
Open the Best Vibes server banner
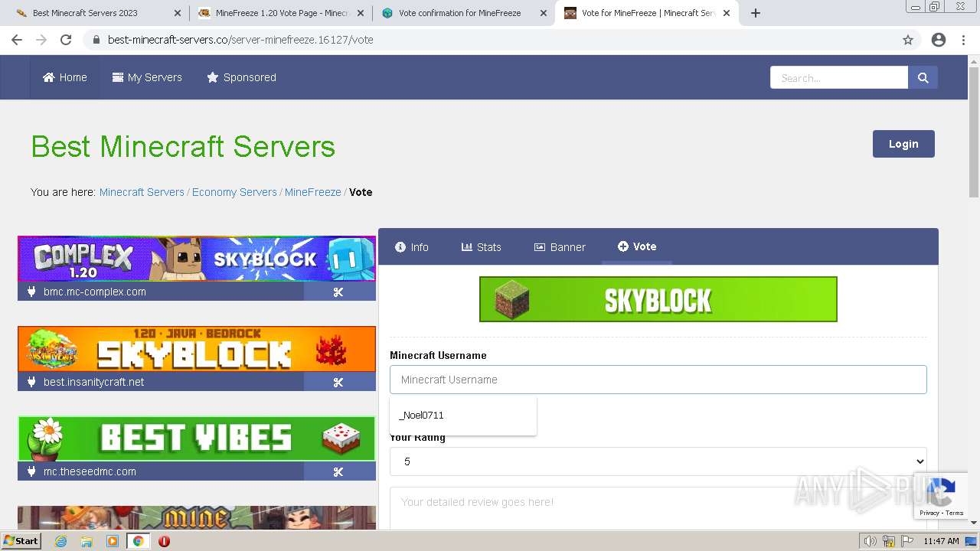pos(197,439)
